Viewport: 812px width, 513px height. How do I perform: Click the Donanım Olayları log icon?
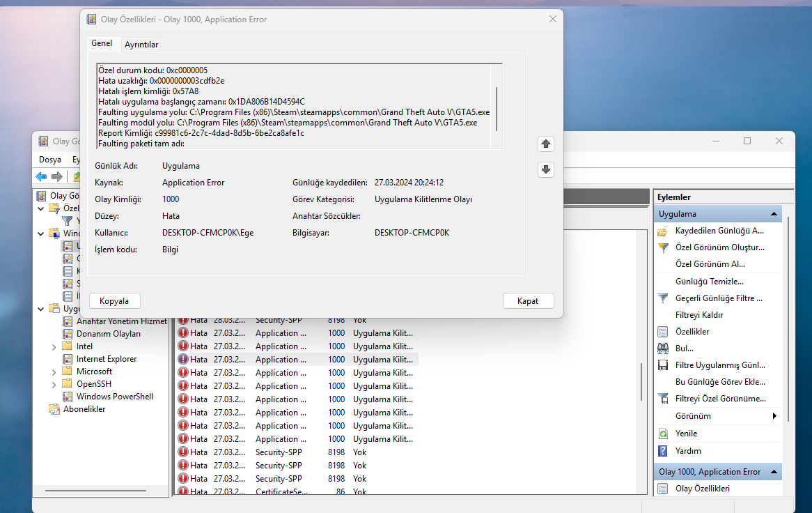pyautogui.click(x=68, y=334)
